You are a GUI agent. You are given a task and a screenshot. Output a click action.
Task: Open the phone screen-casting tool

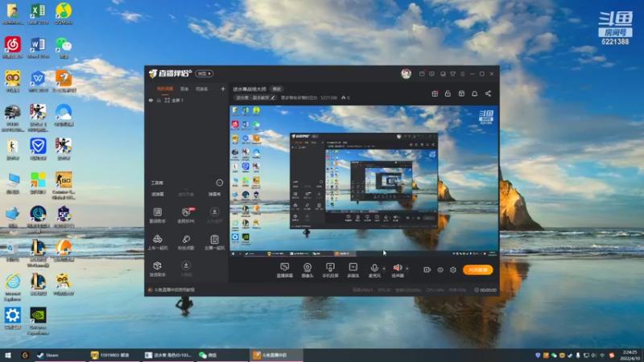pyautogui.click(x=330, y=270)
